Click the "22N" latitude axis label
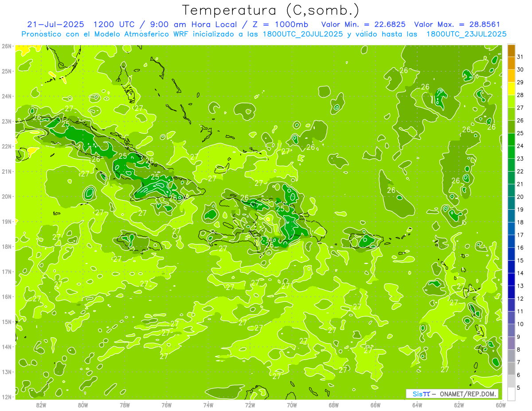 point(7,146)
